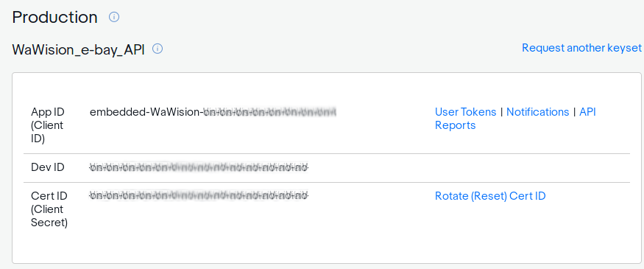
Task: Click the word Reports on second link line
Action: [455, 125]
